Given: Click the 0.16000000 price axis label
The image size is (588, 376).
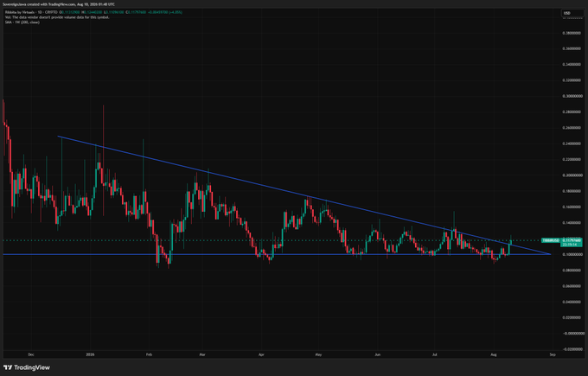Looking at the screenshot, I should point(572,207).
